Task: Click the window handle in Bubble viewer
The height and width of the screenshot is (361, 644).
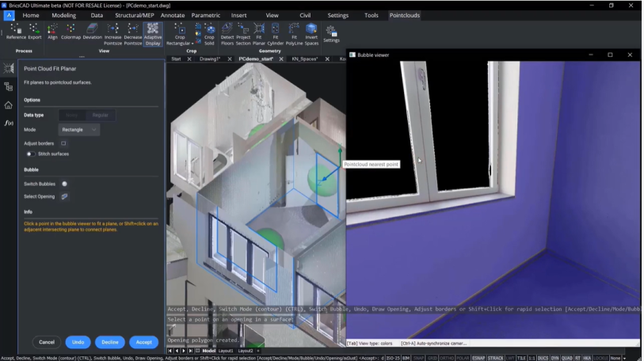Action: 422,78
